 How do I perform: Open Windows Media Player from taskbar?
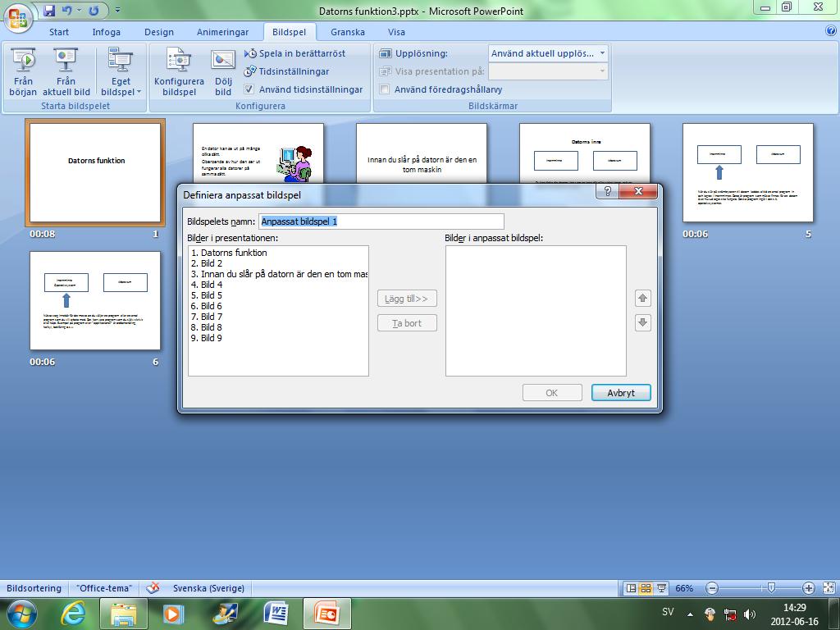coord(172,614)
